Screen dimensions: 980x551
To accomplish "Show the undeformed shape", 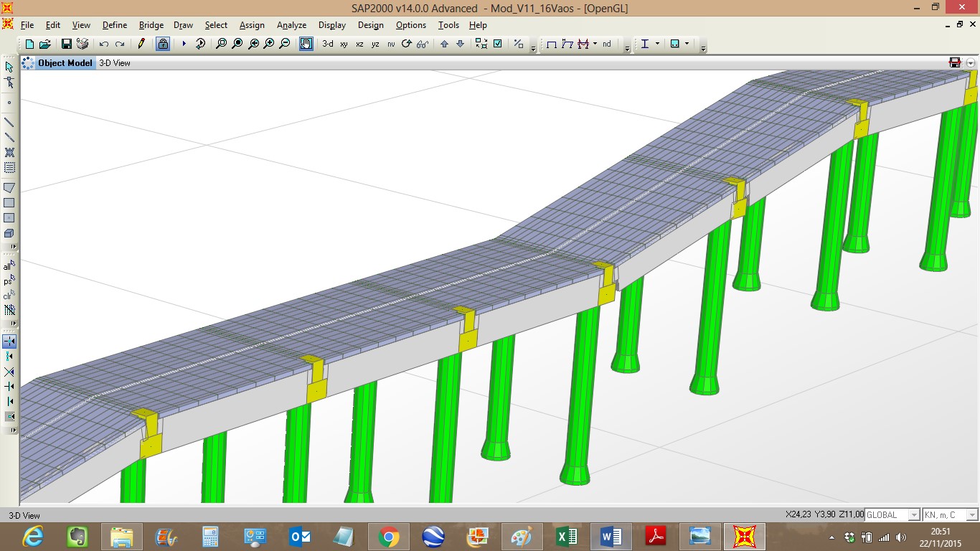I will (552, 44).
